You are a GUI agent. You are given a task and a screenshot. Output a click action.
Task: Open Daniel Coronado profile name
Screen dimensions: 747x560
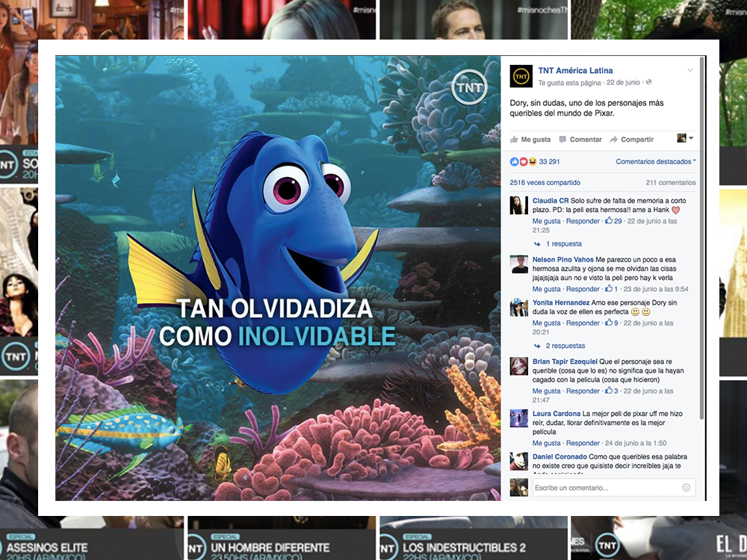pos(560,457)
